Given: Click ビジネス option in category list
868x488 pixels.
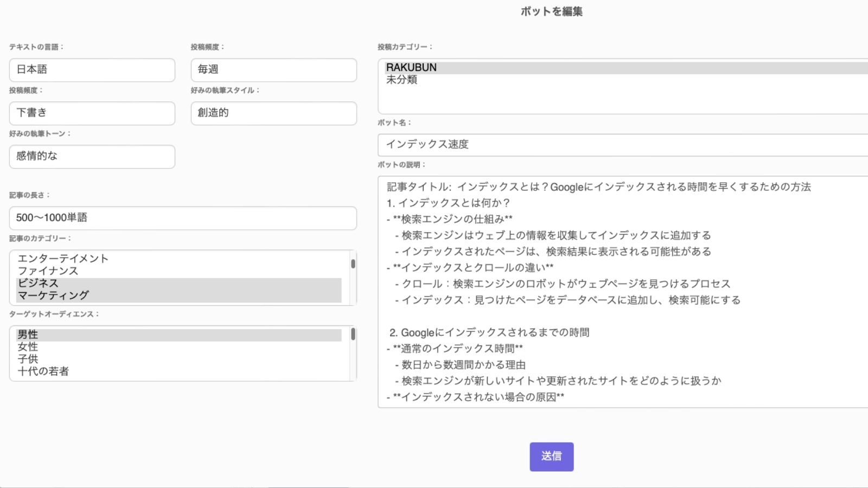Looking at the screenshot, I should click(x=38, y=283).
